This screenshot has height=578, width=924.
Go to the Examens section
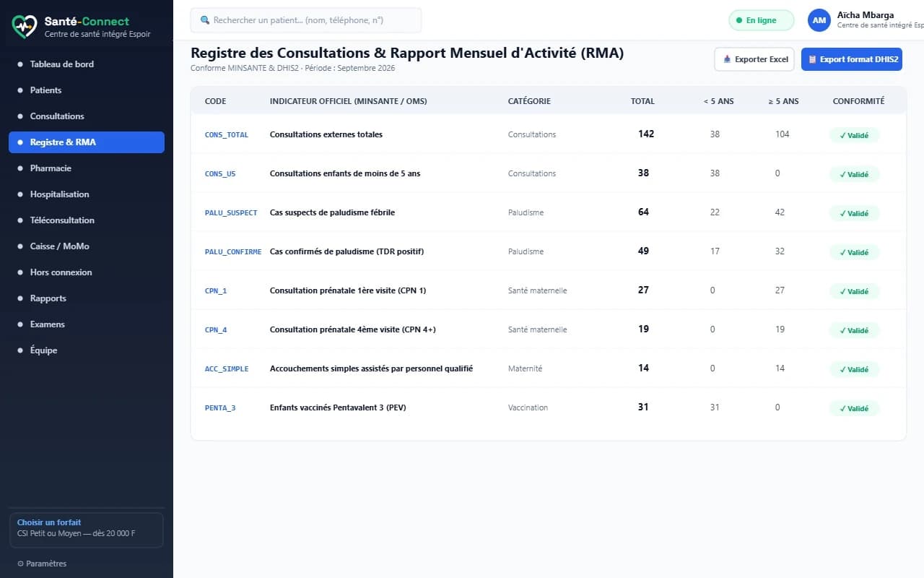point(87,324)
